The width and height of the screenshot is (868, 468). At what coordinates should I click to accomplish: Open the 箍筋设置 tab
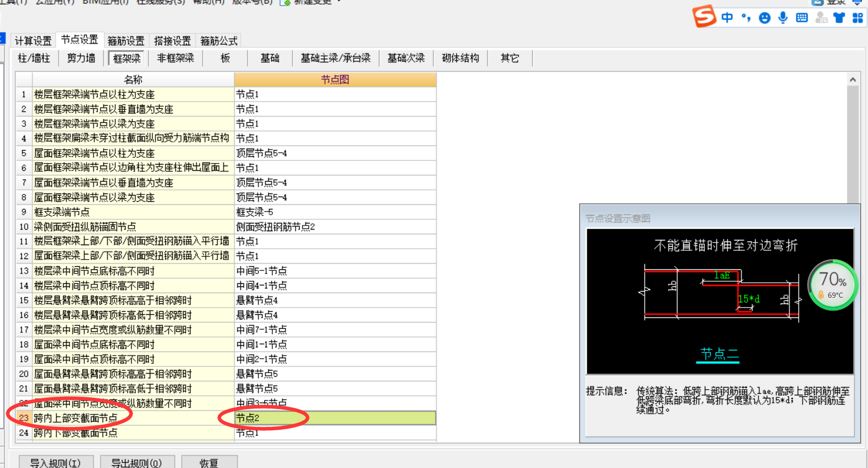point(126,41)
